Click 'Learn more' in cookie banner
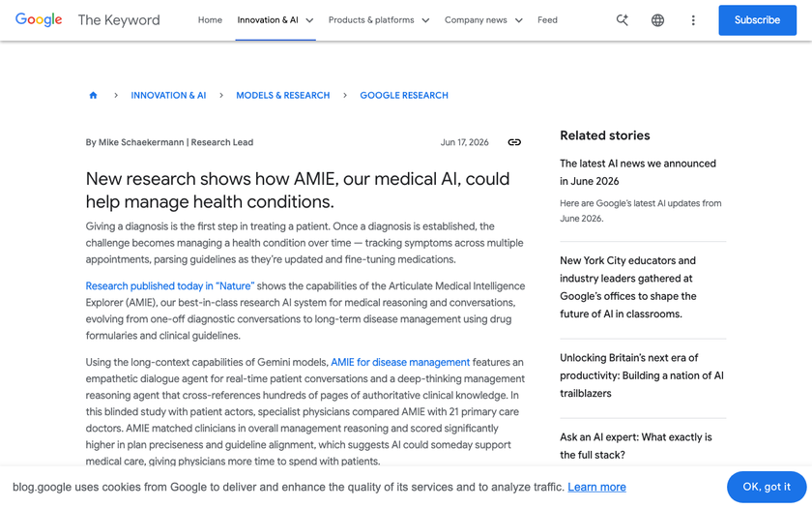Viewport: 812px width, 508px height. pos(596,488)
